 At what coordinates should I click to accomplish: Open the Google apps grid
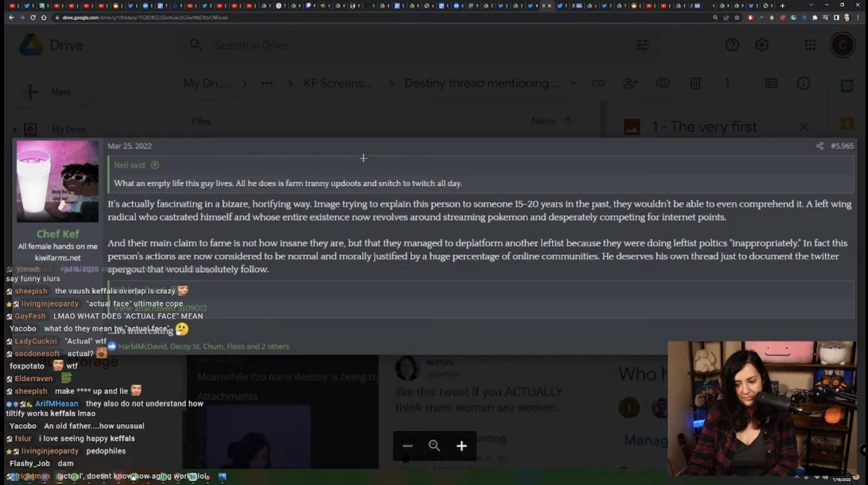click(x=810, y=45)
